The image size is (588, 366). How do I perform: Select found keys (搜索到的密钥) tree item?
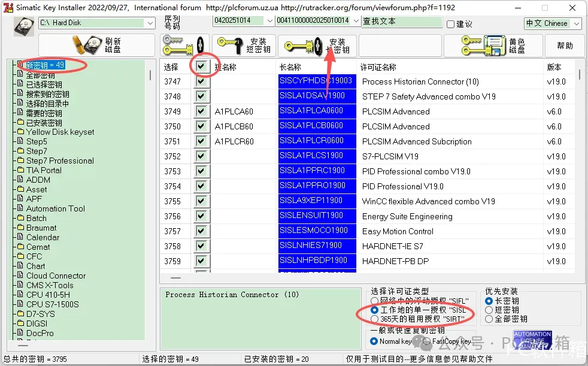(x=47, y=94)
